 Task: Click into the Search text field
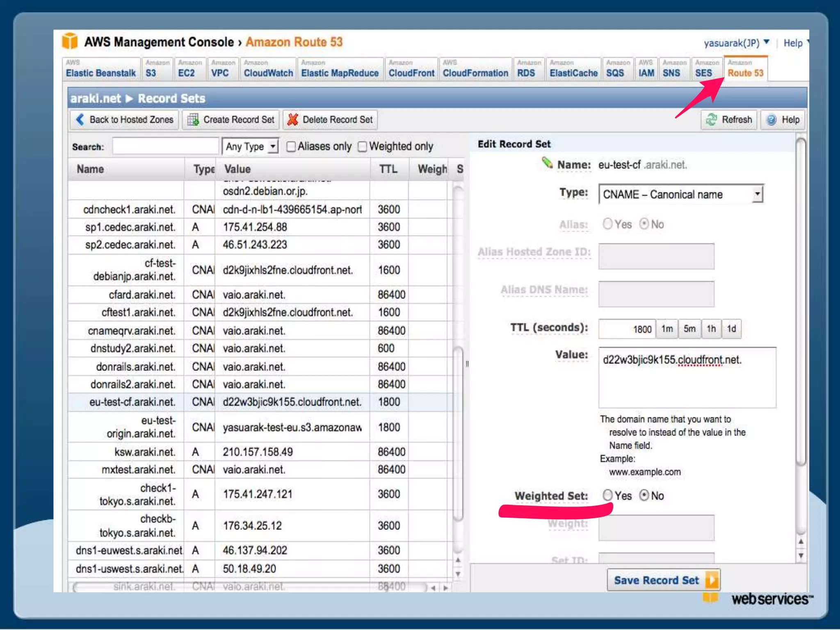(x=165, y=146)
